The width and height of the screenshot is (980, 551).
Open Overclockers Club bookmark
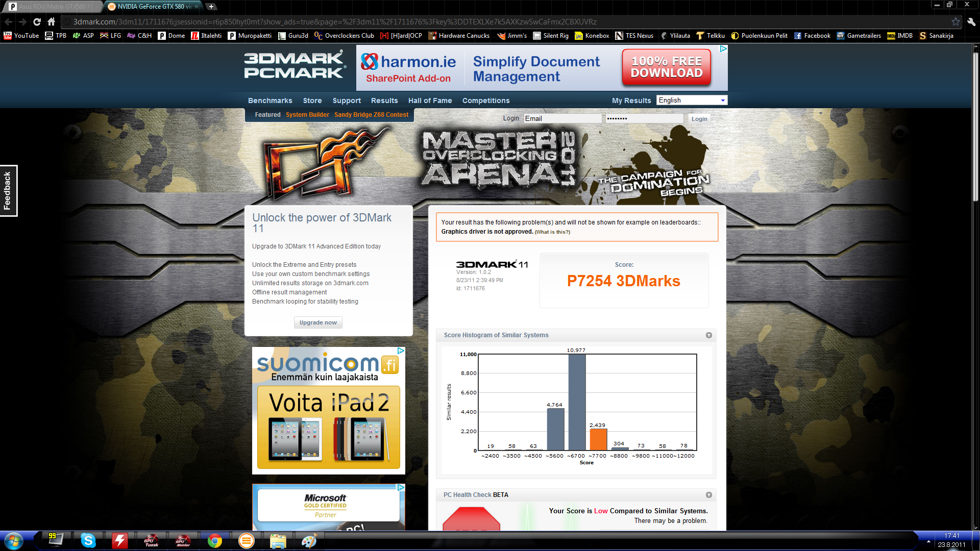(345, 36)
